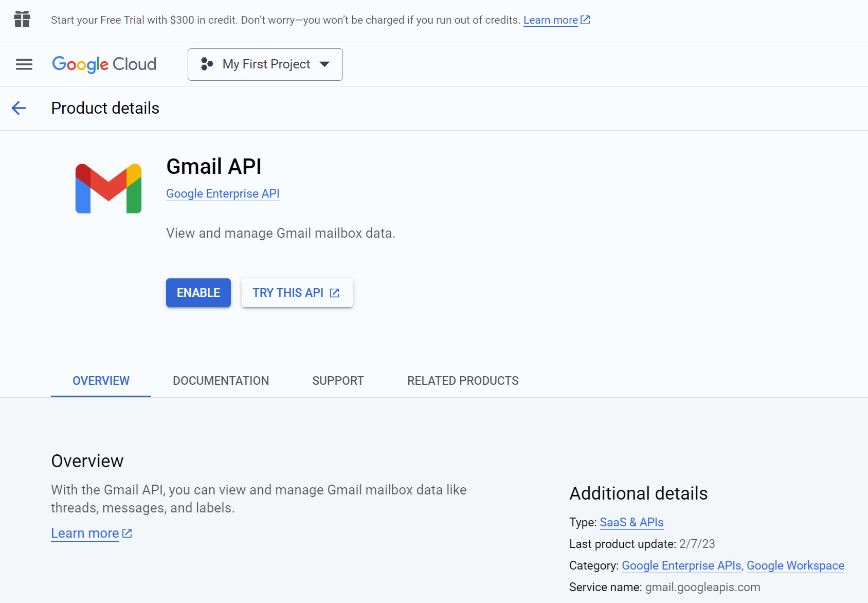Click the gift box free trial icon

[x=22, y=20]
